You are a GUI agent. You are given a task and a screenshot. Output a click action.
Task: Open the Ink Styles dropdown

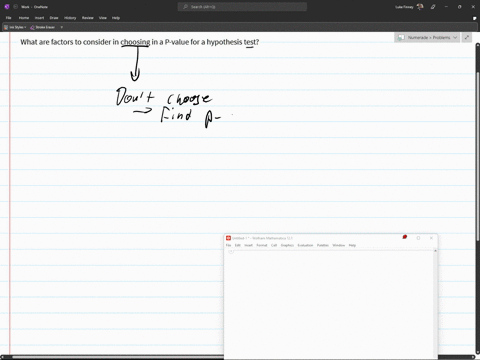pyautogui.click(x=15, y=27)
